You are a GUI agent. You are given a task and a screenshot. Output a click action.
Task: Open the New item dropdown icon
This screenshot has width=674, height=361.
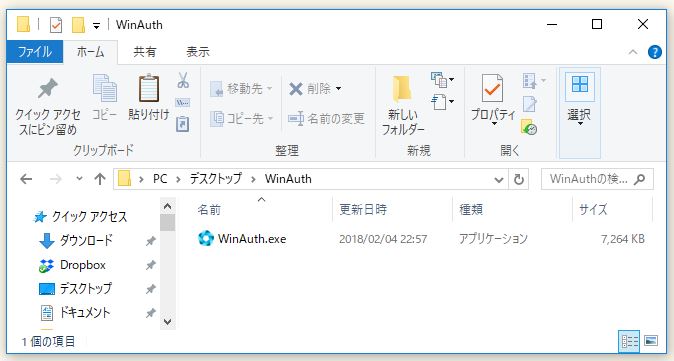click(x=442, y=80)
